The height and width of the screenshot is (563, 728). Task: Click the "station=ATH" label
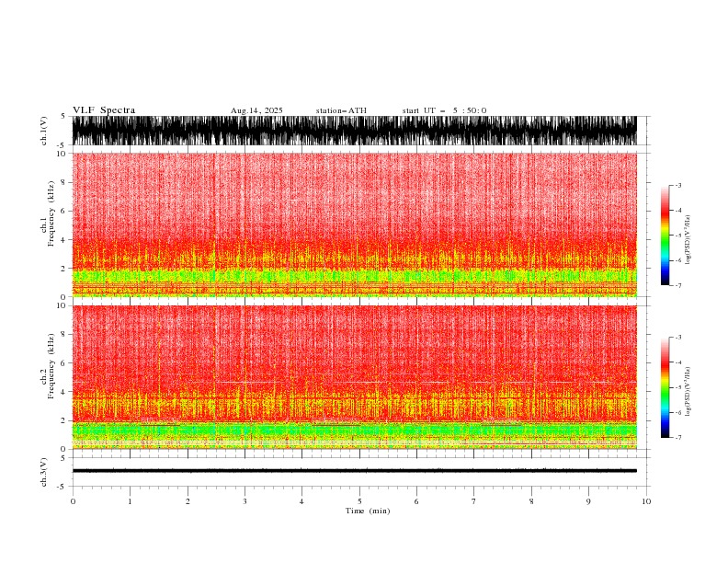coord(341,110)
